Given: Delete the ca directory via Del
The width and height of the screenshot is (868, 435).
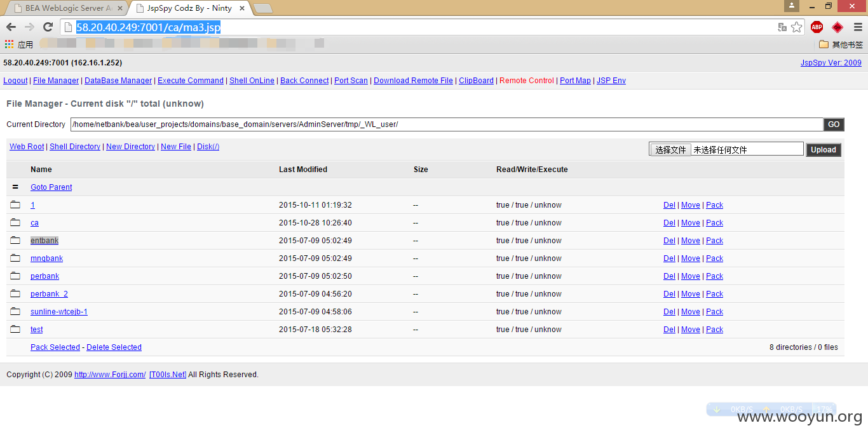Looking at the screenshot, I should click(669, 223).
